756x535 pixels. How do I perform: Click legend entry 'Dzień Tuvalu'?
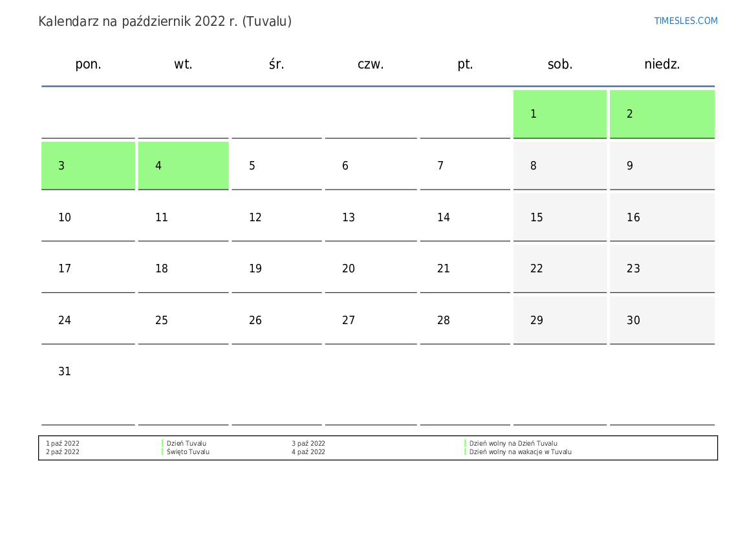[186, 443]
